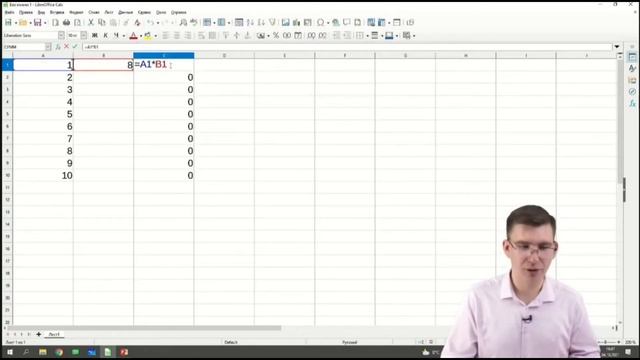Open the sidebar Navigator compass panel
640x360 pixels.
point(632,92)
